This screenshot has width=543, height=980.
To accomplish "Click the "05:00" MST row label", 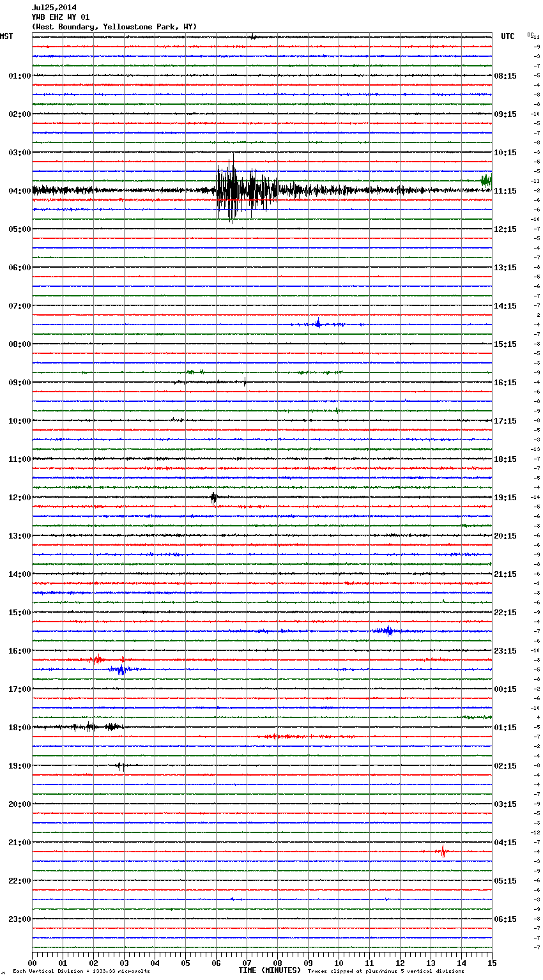I will (20, 229).
